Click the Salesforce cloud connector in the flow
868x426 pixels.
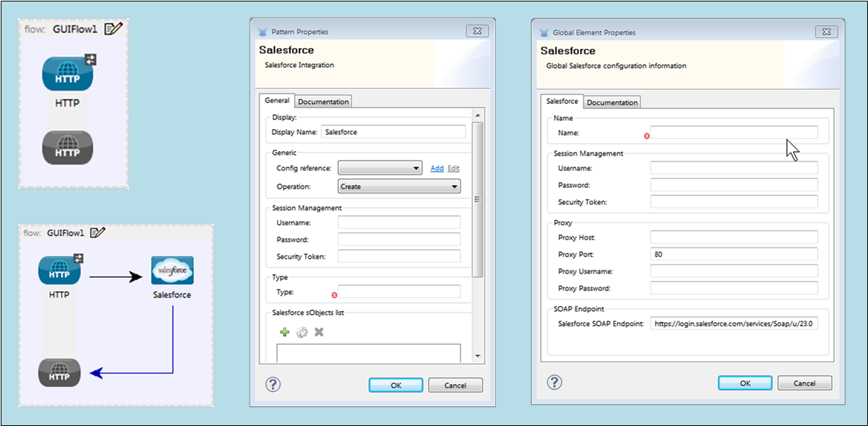pos(172,270)
